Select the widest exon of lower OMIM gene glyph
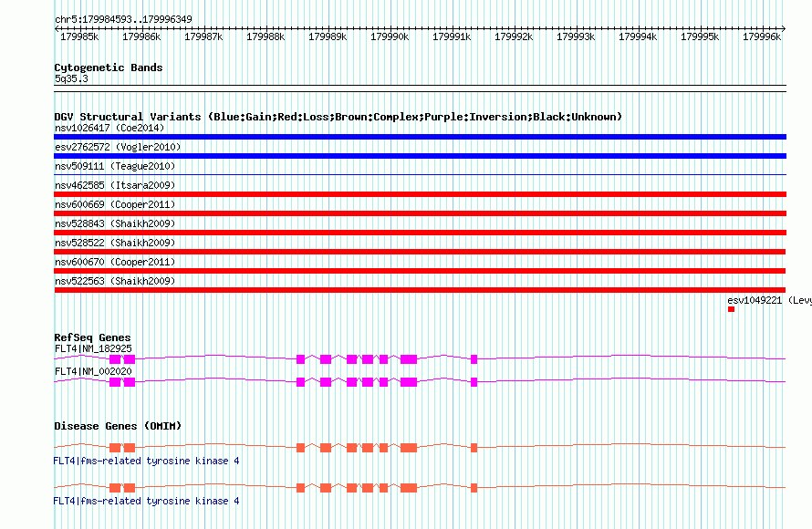Screen dimensions: 812x529 (x=409, y=488)
